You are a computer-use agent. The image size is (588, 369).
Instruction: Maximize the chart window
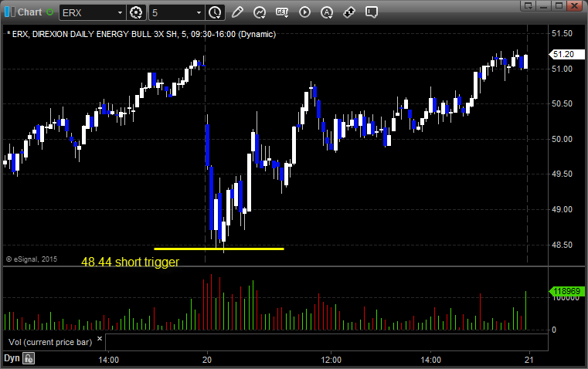point(559,5)
